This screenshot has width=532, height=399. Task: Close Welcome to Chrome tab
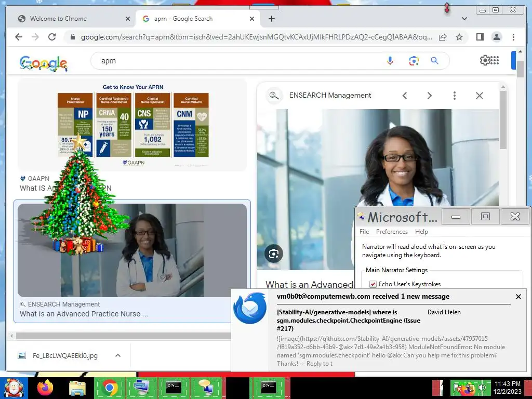pos(128,19)
